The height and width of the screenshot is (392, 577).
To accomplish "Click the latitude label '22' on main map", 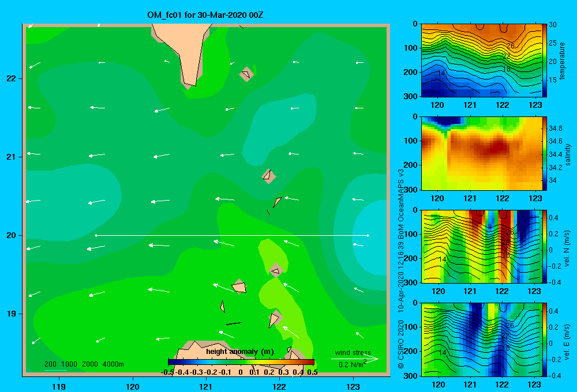I will point(11,78).
